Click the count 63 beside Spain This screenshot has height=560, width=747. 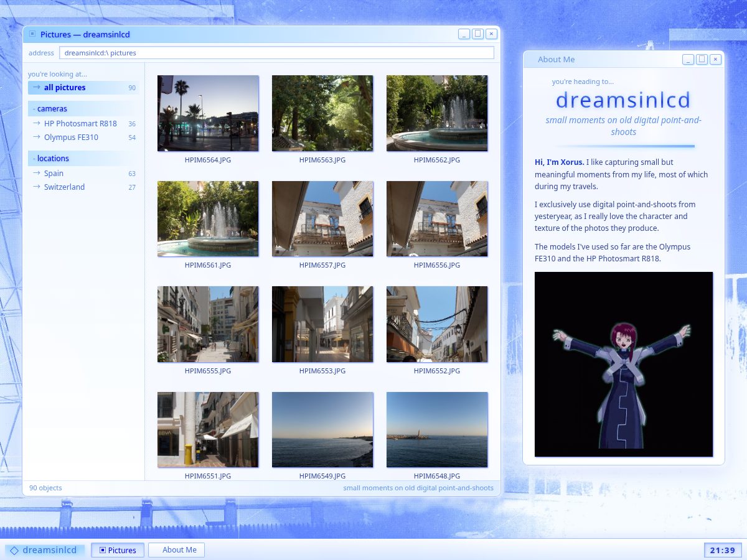pyautogui.click(x=132, y=174)
